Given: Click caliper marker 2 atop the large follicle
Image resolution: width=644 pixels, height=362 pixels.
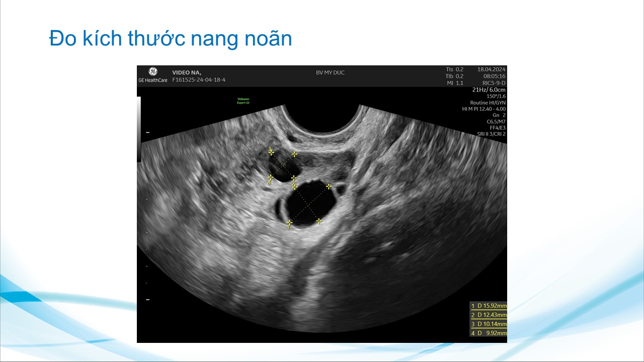Looking at the screenshot, I should tap(294, 187).
